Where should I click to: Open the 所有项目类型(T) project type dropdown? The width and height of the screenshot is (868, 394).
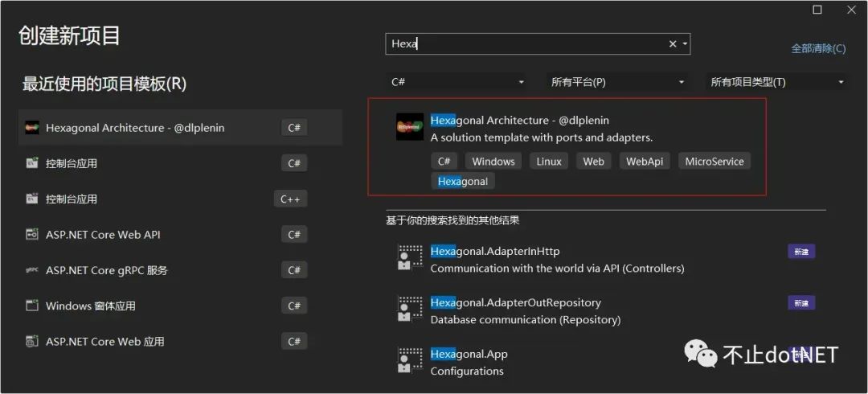777,82
